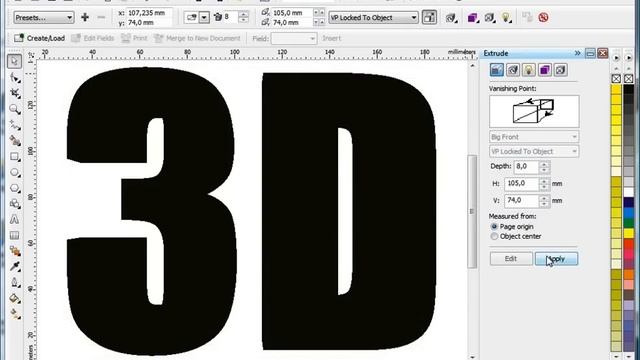Select the Fill bucket tool
640x360 pixels.
pyautogui.click(x=15, y=298)
